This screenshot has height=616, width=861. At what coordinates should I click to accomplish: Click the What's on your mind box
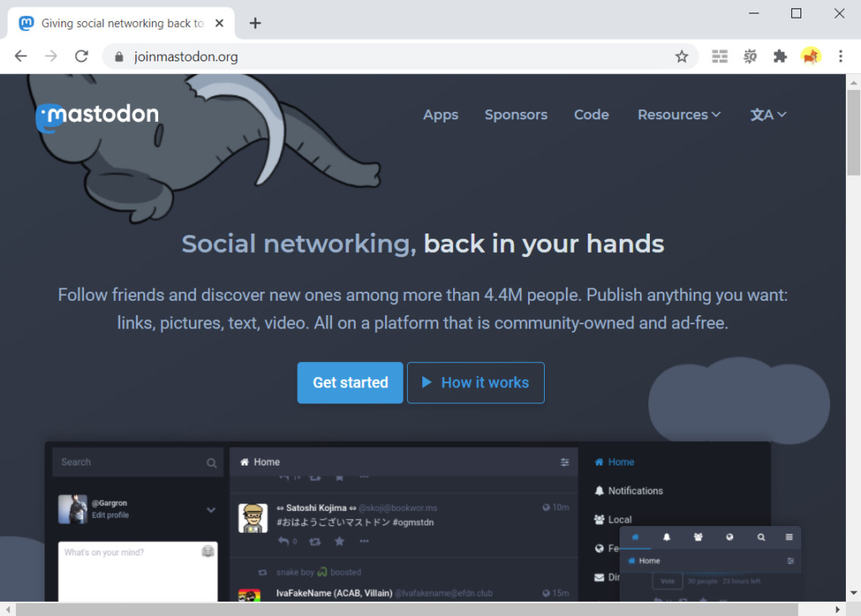[x=138, y=571]
